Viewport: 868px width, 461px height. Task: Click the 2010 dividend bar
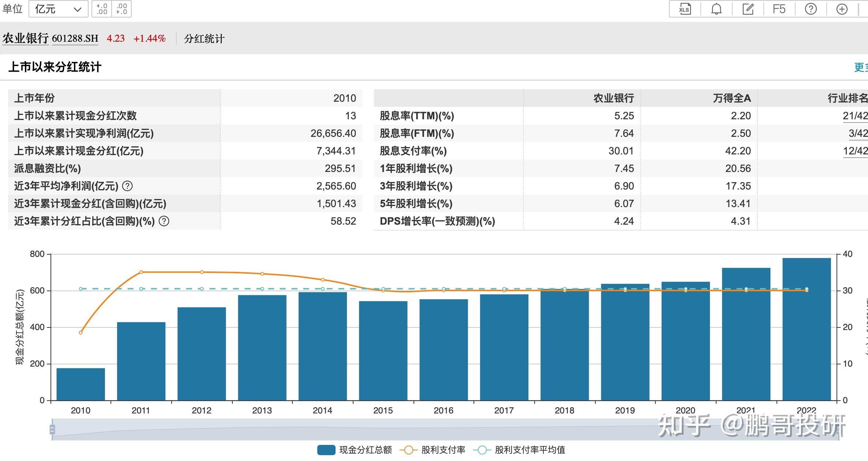point(81,384)
